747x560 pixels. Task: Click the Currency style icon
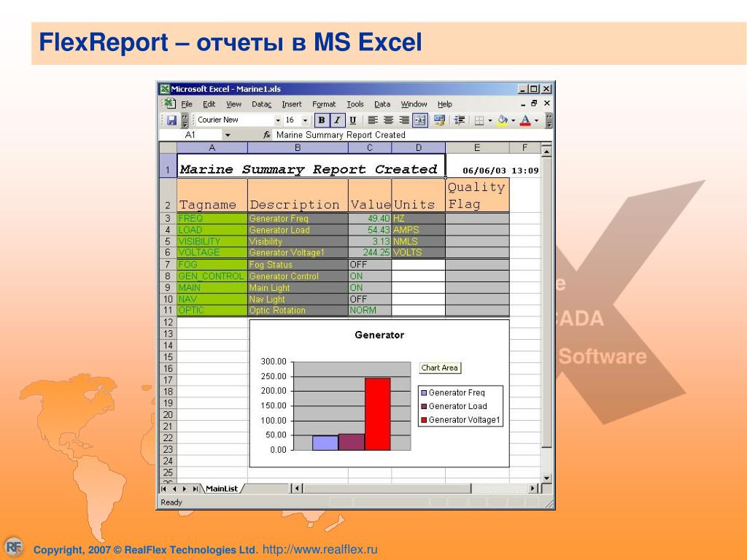coord(439,120)
